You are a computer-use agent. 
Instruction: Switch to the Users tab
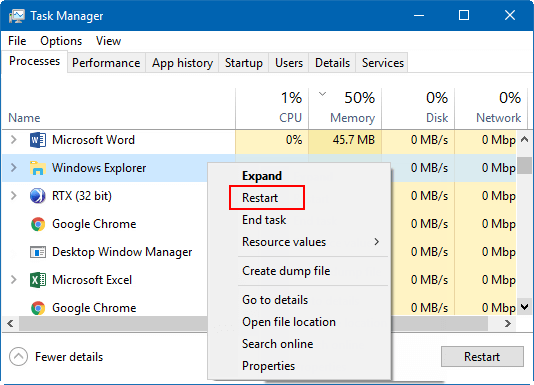pyautogui.click(x=289, y=63)
